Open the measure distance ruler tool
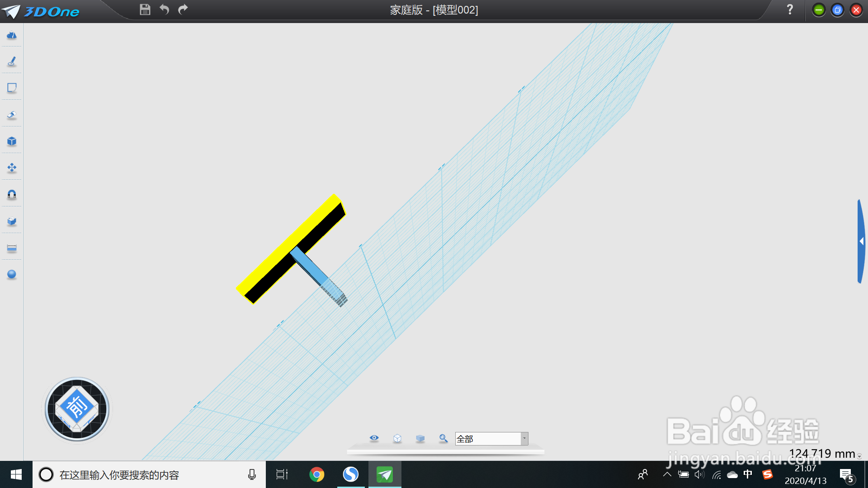The image size is (868, 488). coord(12,248)
